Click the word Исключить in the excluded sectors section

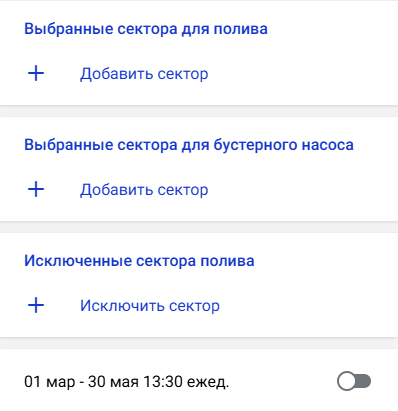point(122,306)
